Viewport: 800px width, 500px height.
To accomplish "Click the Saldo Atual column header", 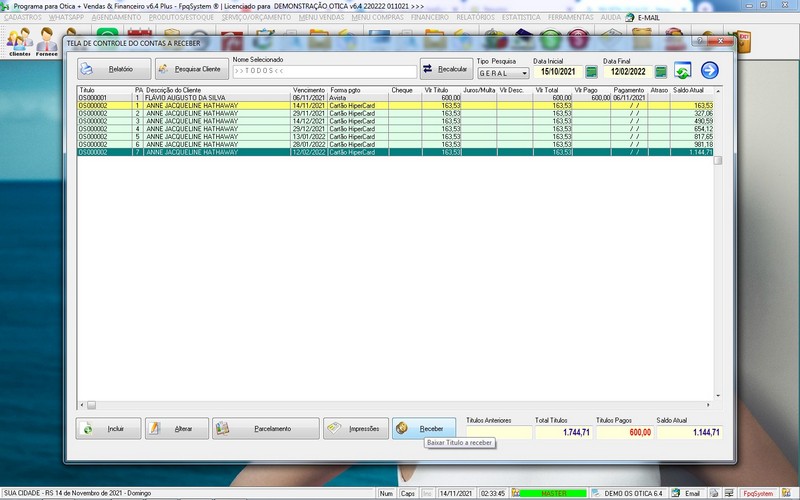I will [x=691, y=90].
